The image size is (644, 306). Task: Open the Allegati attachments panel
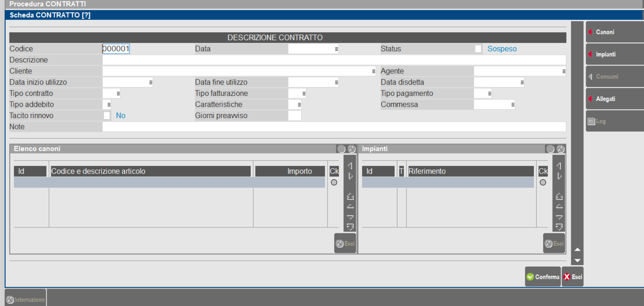click(x=614, y=99)
